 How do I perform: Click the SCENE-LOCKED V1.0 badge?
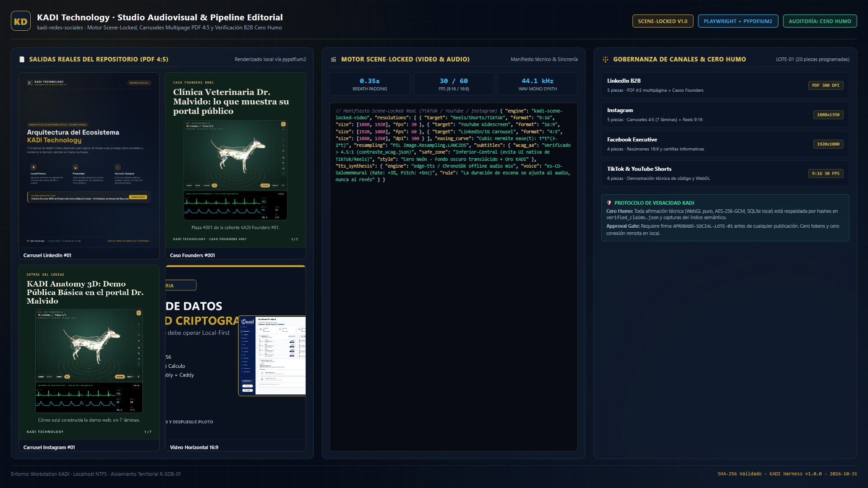point(662,21)
